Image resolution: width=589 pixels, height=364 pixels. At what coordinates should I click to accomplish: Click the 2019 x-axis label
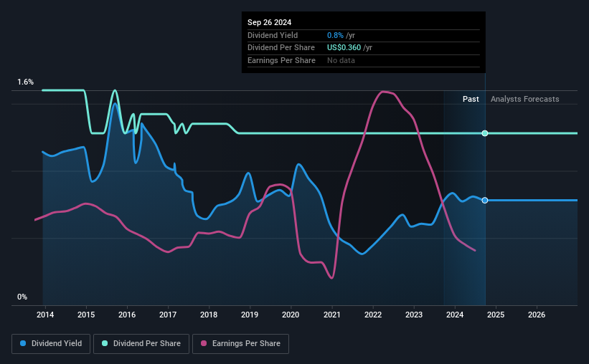[250, 315]
